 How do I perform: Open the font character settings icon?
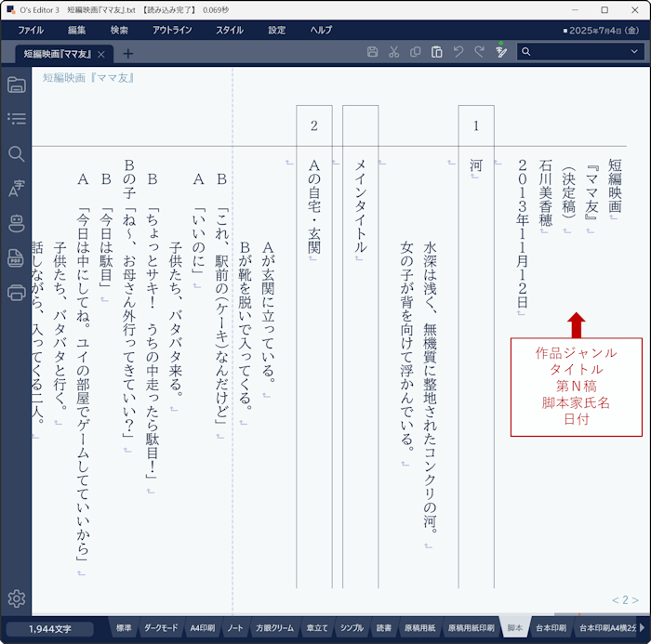[x=16, y=189]
